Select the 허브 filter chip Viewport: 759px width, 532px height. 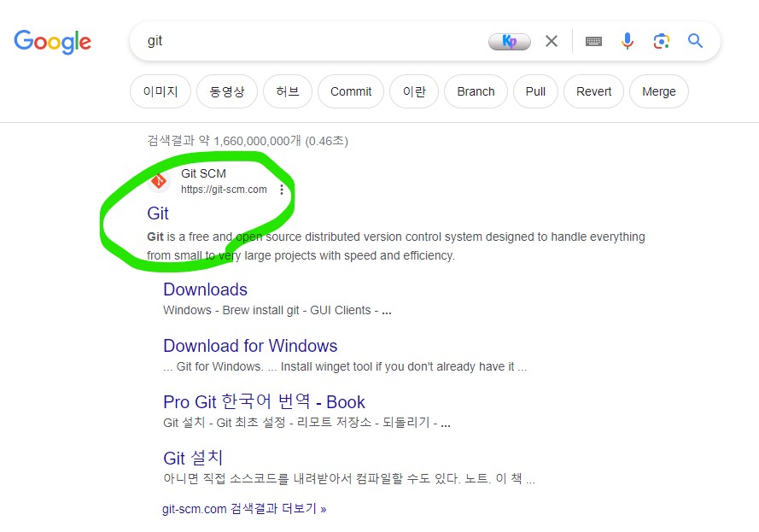(x=288, y=91)
